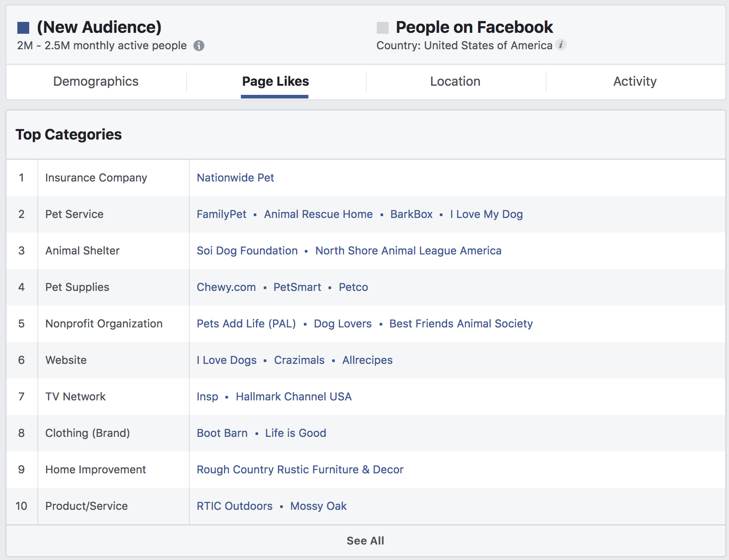Image resolution: width=729 pixels, height=560 pixels.
Task: Visit the BarkBox page link
Action: pos(411,214)
